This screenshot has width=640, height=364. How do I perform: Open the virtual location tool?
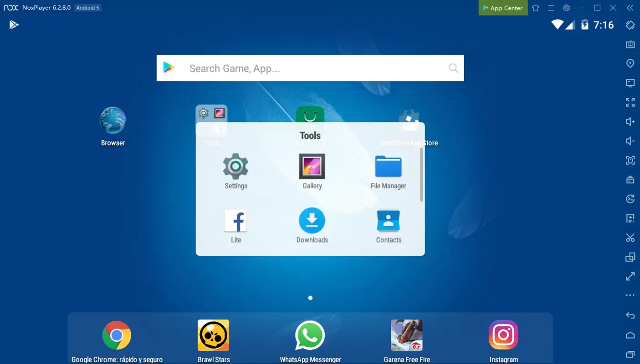tap(630, 63)
